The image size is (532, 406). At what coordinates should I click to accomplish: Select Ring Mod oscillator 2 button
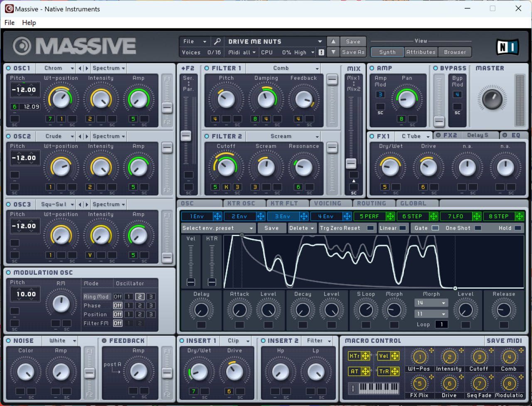click(x=140, y=297)
